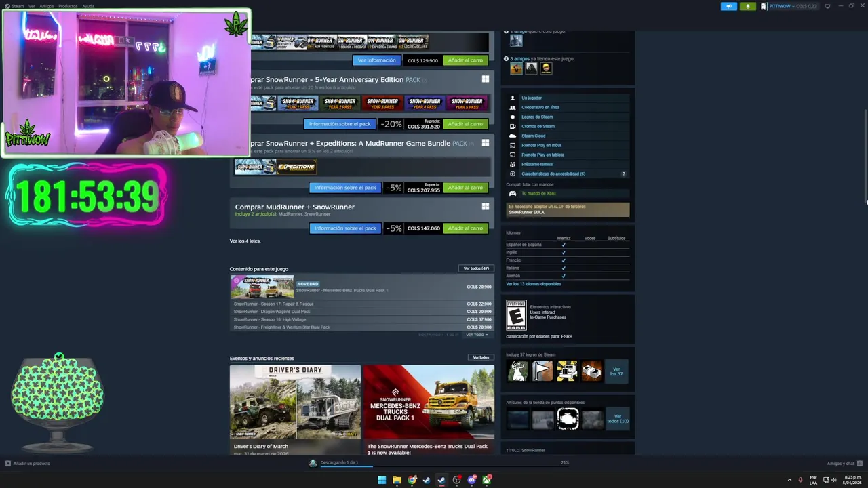This screenshot has width=868, height=488.
Task: Open File Explorer from taskbar
Action: pyautogui.click(x=397, y=480)
